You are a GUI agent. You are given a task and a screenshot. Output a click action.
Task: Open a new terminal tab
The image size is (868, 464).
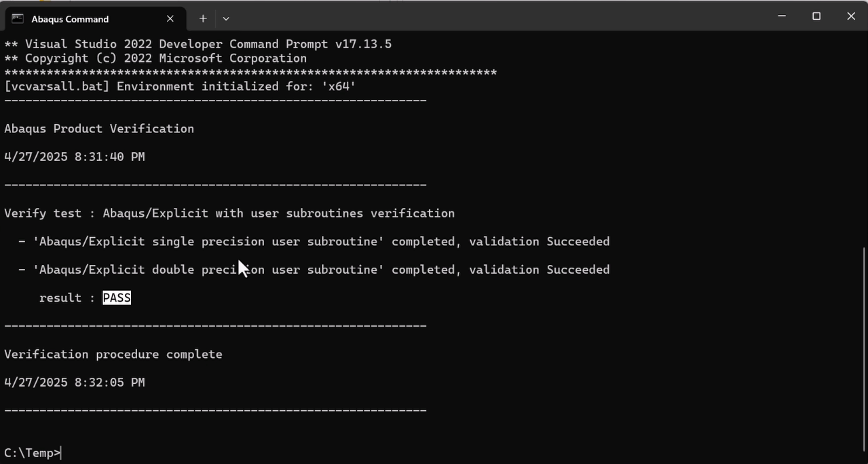click(x=202, y=18)
